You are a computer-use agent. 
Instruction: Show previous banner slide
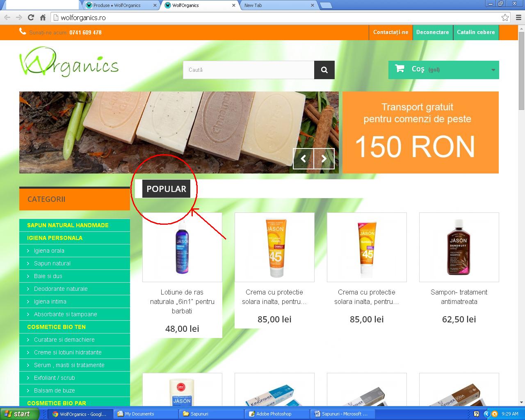[x=304, y=159]
